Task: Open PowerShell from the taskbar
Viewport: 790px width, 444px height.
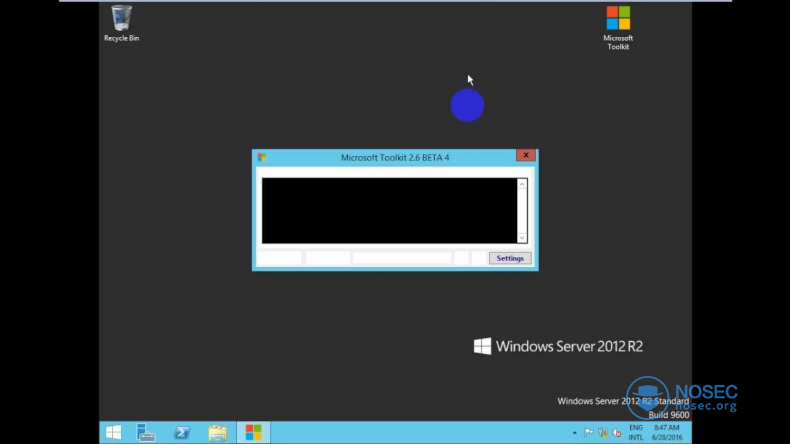Action: tap(182, 432)
